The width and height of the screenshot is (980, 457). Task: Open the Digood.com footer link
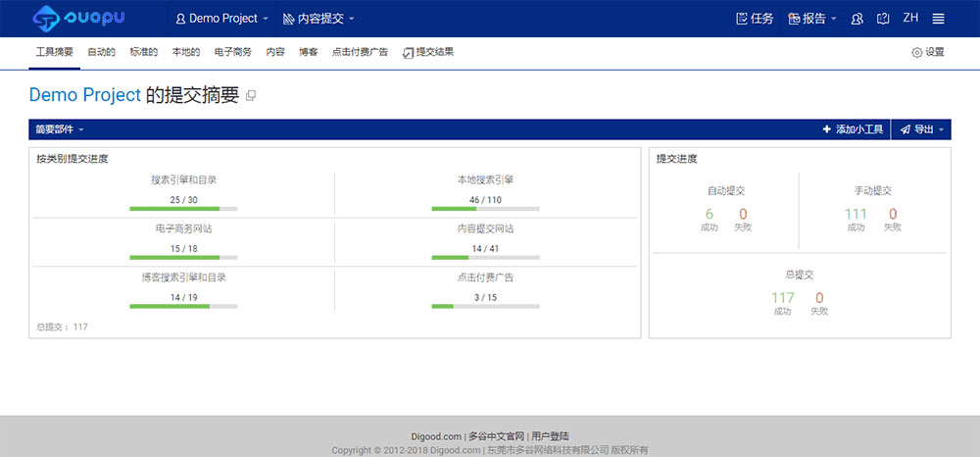click(x=437, y=436)
